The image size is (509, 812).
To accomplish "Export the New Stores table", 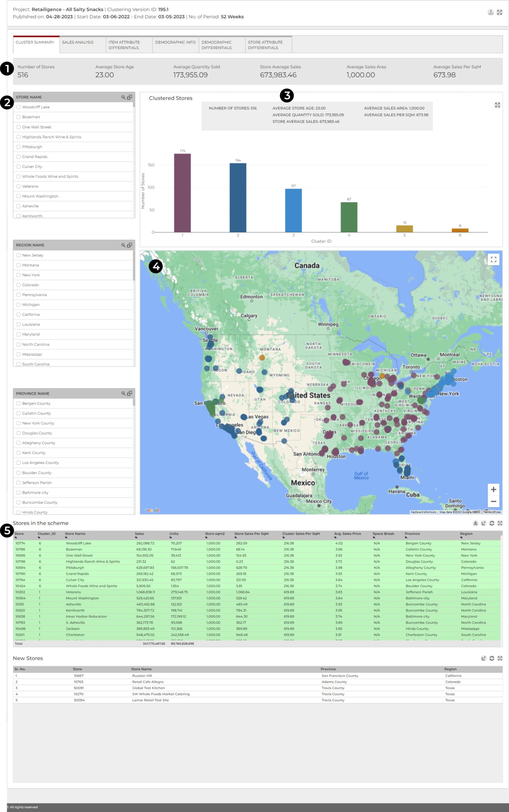I will coord(483,658).
